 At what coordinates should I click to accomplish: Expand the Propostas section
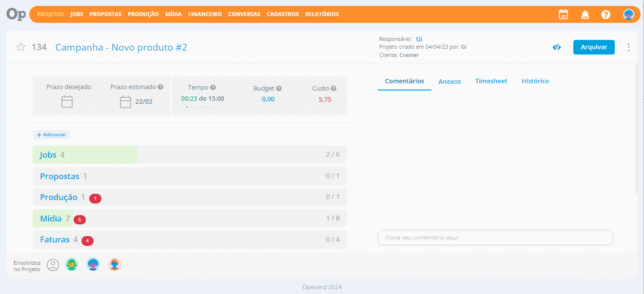point(190,176)
